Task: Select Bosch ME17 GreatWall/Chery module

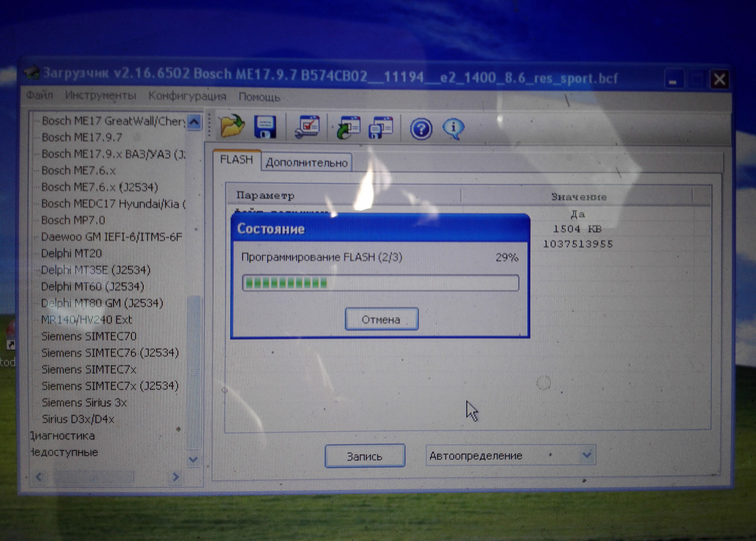Action: coord(113,121)
